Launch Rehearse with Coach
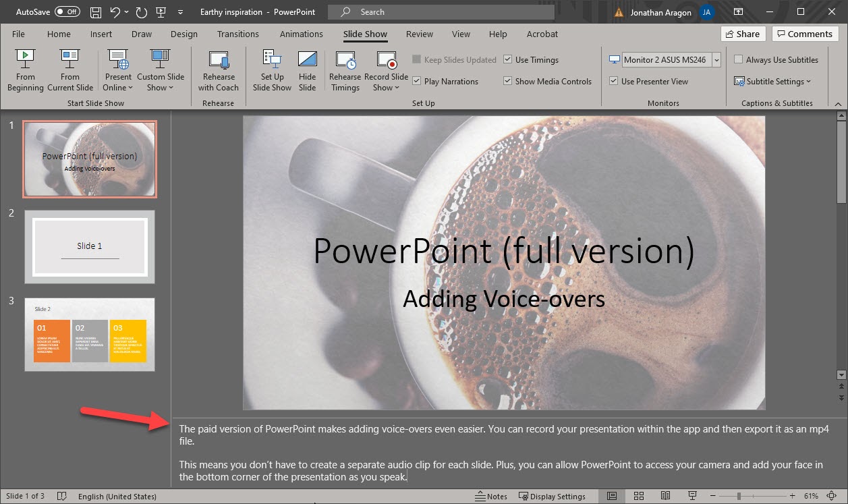848x504 pixels. 219,71
